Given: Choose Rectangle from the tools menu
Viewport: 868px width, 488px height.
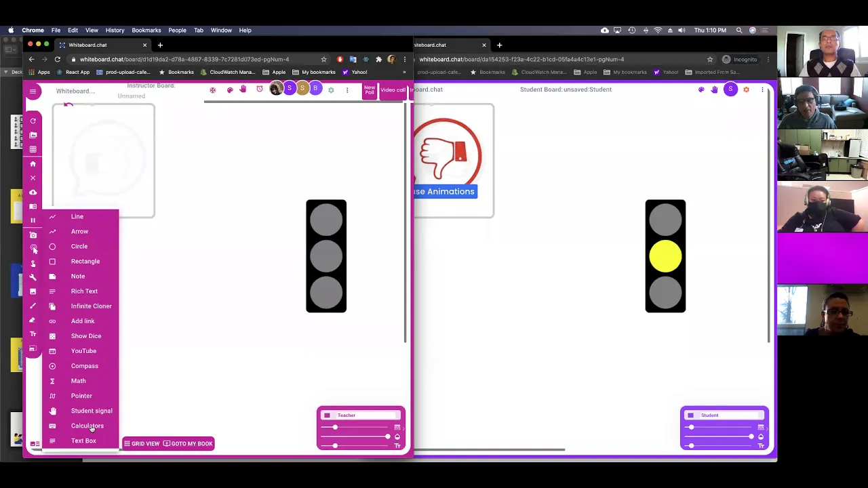Looking at the screenshot, I should pyautogui.click(x=80, y=262).
